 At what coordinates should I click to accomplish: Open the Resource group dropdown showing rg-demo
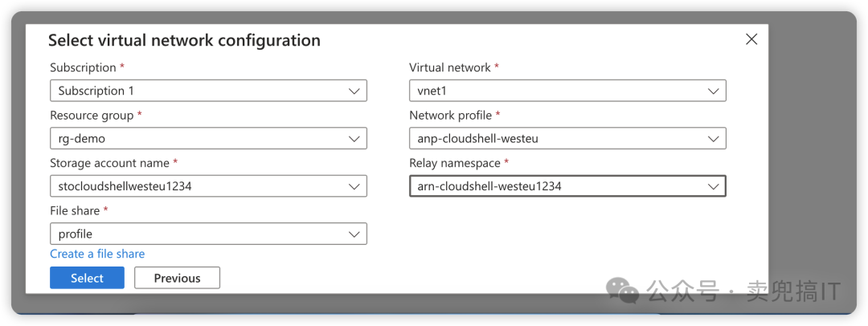pos(208,138)
